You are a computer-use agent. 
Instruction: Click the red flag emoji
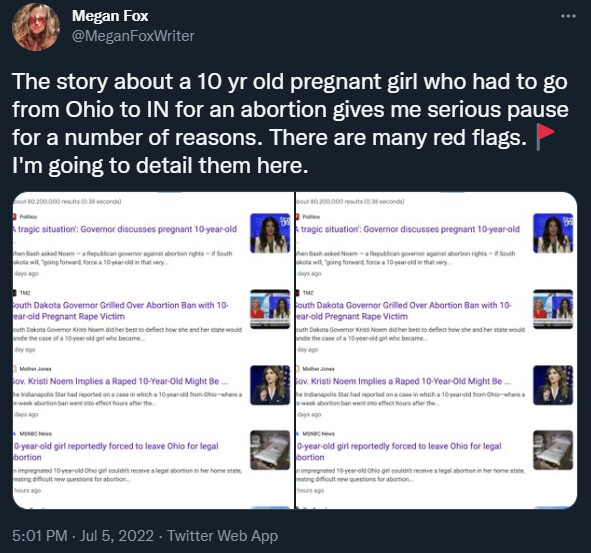tap(545, 137)
